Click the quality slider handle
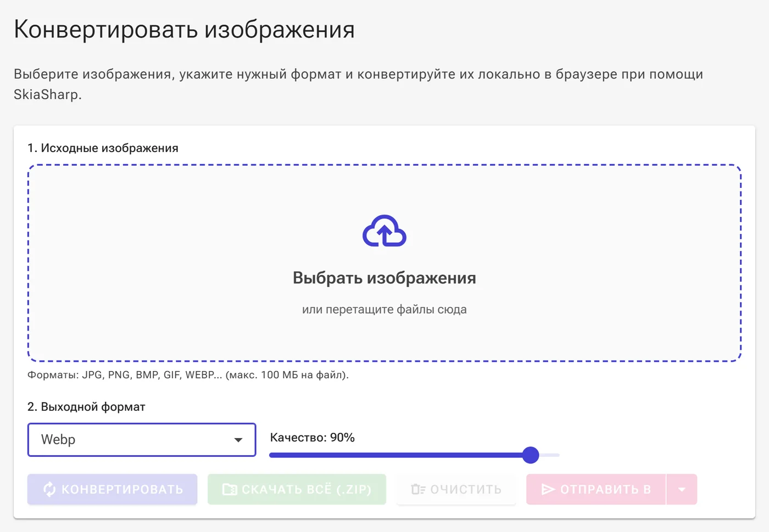The height and width of the screenshot is (532, 769). [x=531, y=455]
